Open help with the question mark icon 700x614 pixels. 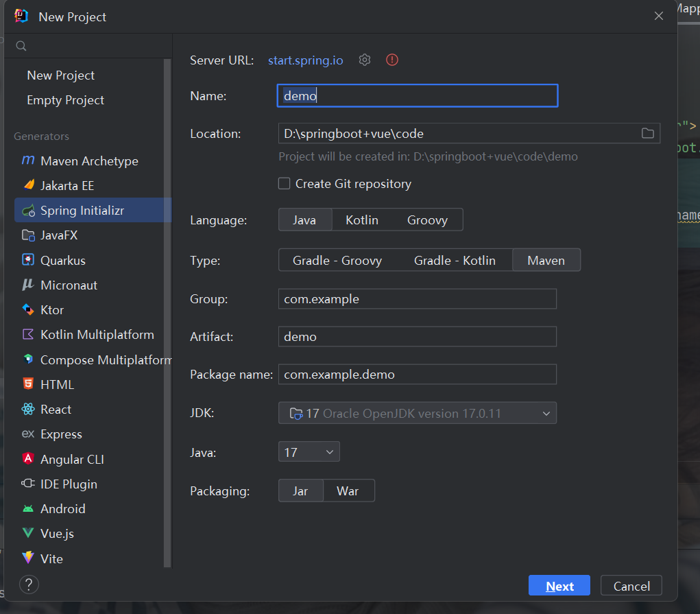click(x=29, y=585)
